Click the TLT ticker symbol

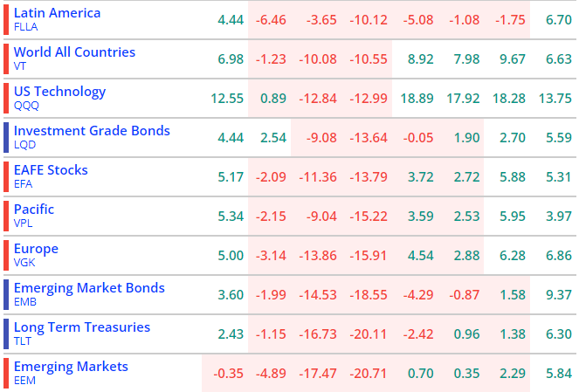click(23, 340)
